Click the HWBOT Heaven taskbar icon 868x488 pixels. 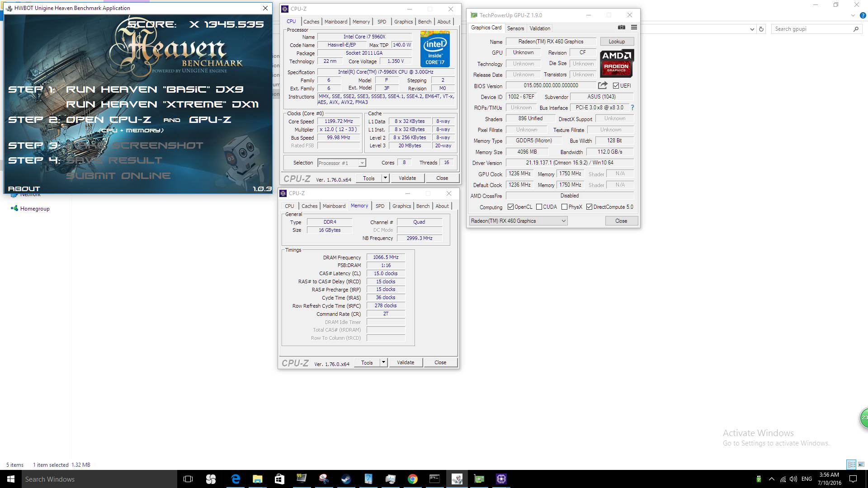[x=457, y=479]
